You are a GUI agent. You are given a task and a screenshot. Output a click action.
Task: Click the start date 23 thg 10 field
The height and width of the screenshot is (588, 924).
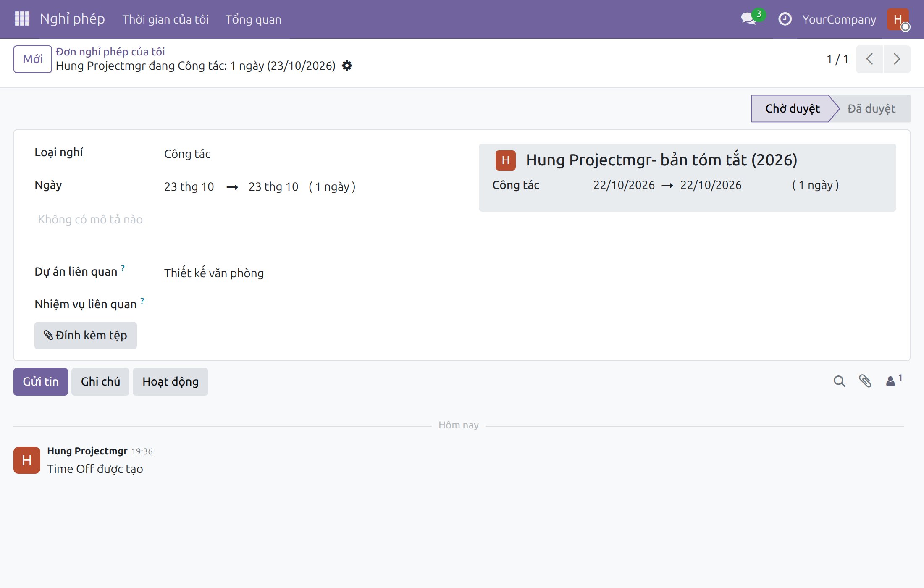tap(189, 186)
